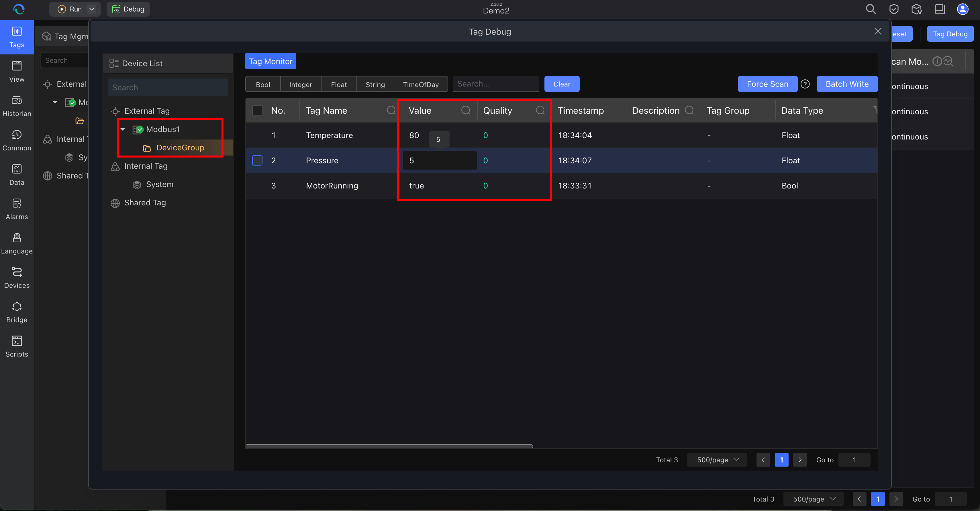
Task: Click the app logo in top-left corner
Action: 19,9
